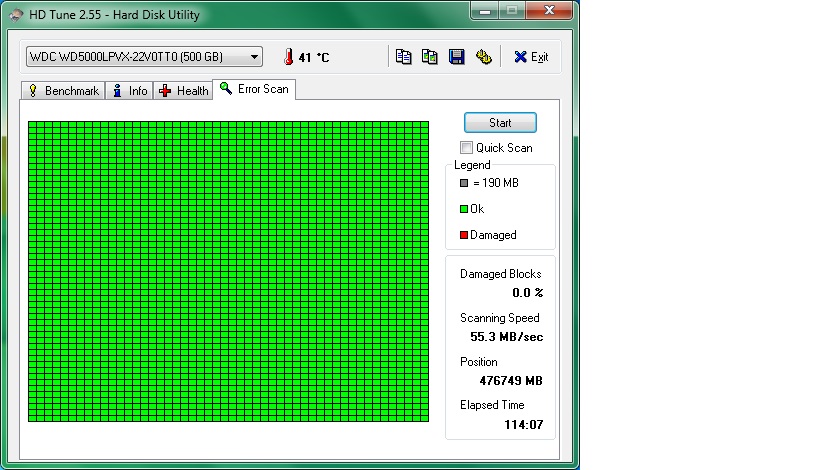Open the options icon in the toolbar

(x=484, y=56)
